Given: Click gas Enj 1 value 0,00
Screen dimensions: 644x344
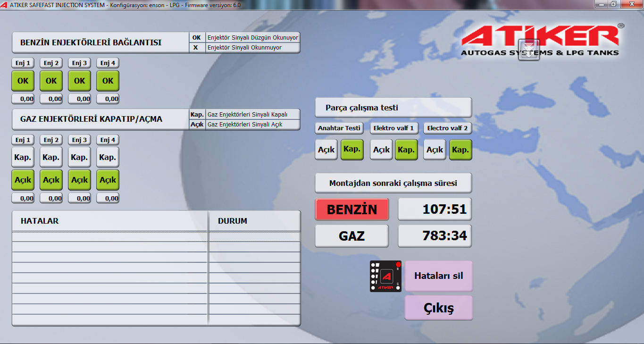Looking at the screenshot, I should tap(23, 198).
